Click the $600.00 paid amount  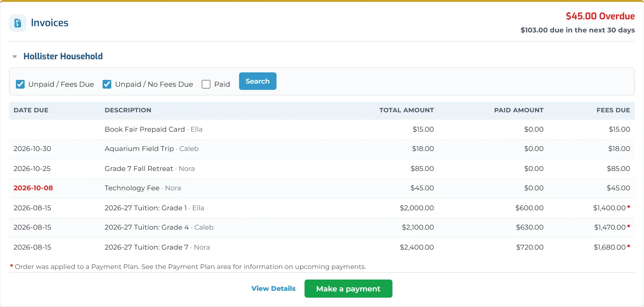529,208
